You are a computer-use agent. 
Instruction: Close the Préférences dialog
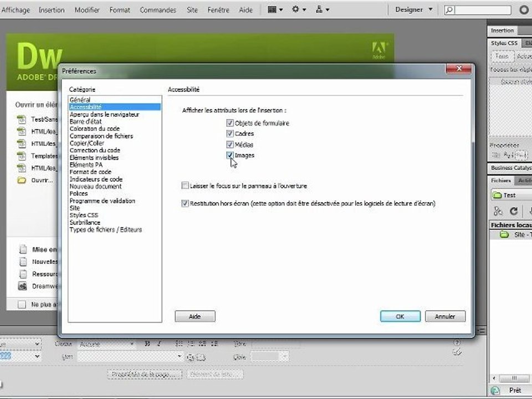(459, 69)
